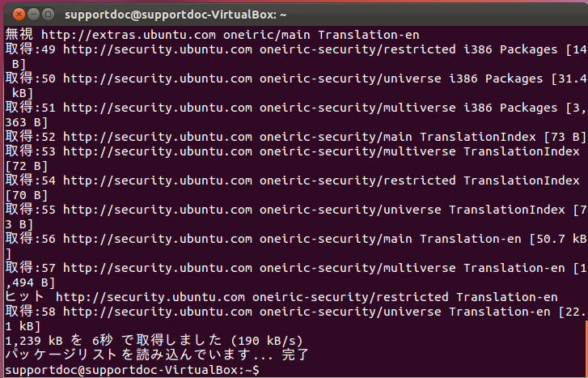Viewport: 588px width, 378px height.
Task: Minimize the supportdoc terminal window
Action: 33,15
